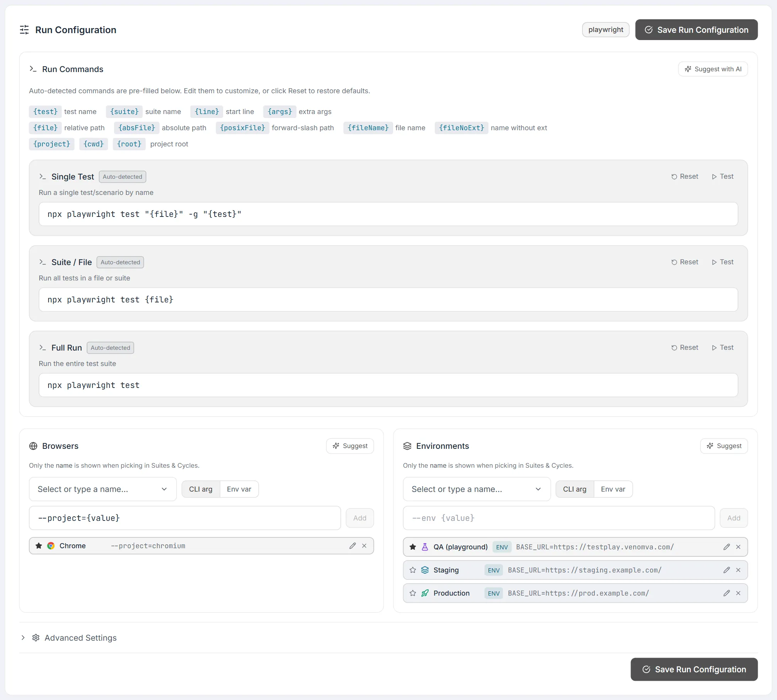777x700 pixels.
Task: Star the Production environment as default
Action: click(x=413, y=593)
